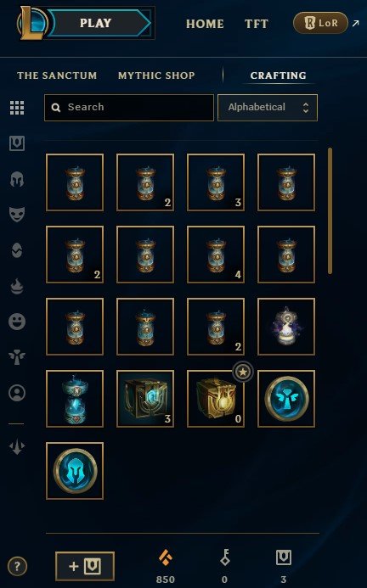This screenshot has height=588, width=367.
Task: Switch to The Sanctum tab
Action: click(57, 76)
